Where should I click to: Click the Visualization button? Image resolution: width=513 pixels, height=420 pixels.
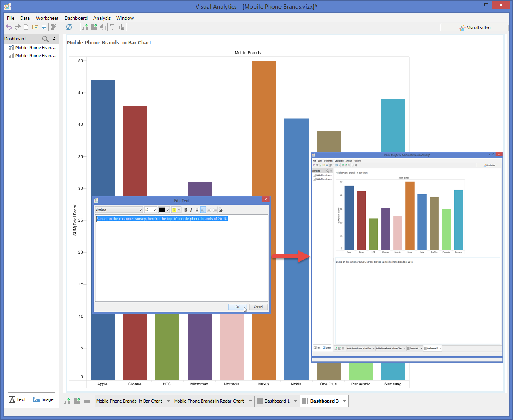tap(475, 28)
